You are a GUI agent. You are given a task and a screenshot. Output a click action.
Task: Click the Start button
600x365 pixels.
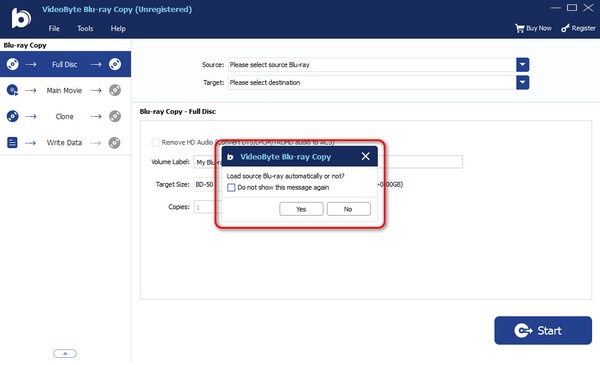tap(543, 330)
